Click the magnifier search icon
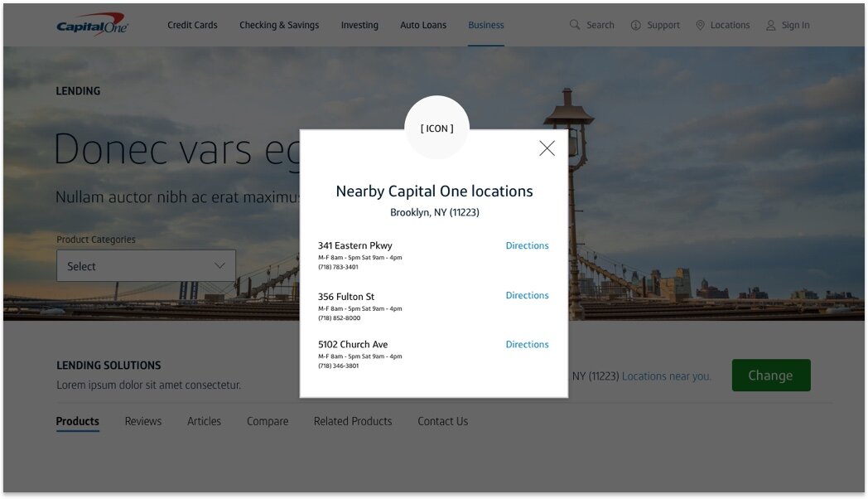Image resolution: width=868 pixels, height=499 pixels. pos(575,25)
